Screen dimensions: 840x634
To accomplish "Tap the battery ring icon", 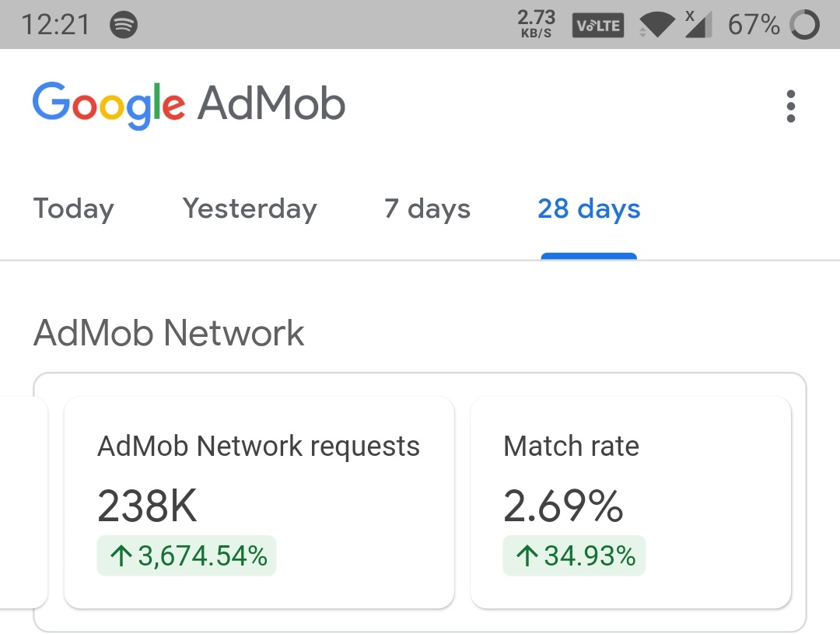I will [x=804, y=26].
